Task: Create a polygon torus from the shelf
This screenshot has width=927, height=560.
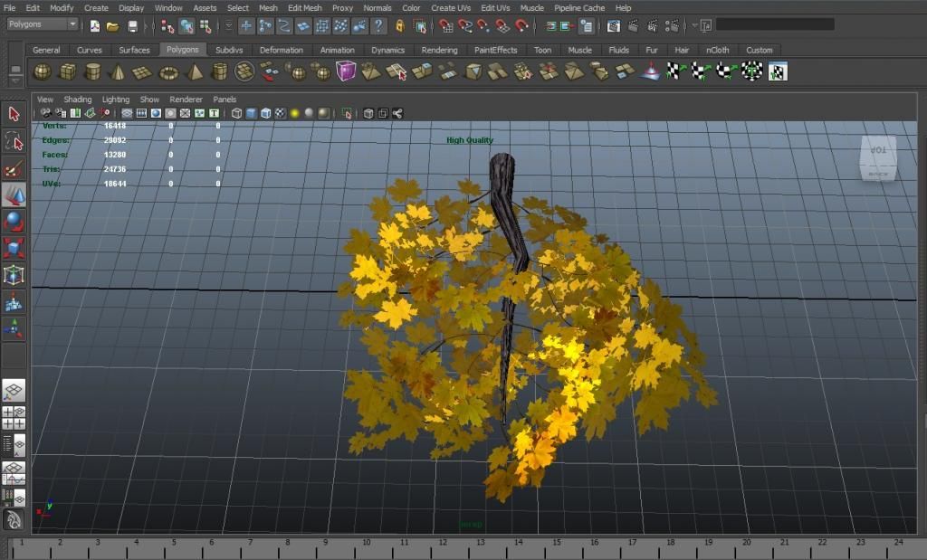Action: [x=168, y=71]
